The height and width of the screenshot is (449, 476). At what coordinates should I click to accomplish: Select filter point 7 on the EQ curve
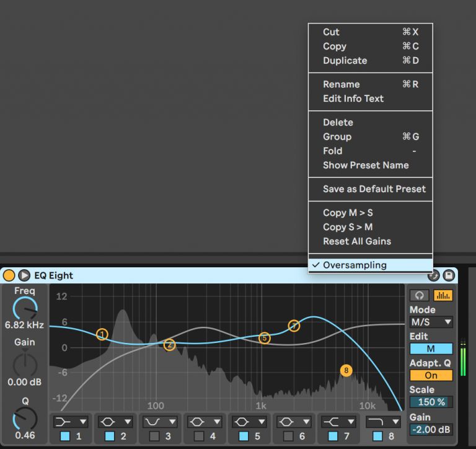pos(294,326)
